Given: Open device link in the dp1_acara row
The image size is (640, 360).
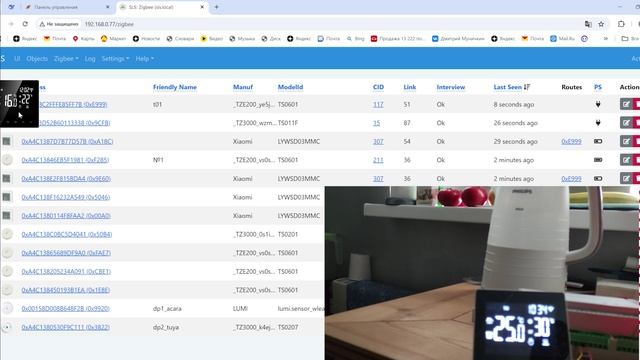Looking at the screenshot, I should (x=66, y=309).
